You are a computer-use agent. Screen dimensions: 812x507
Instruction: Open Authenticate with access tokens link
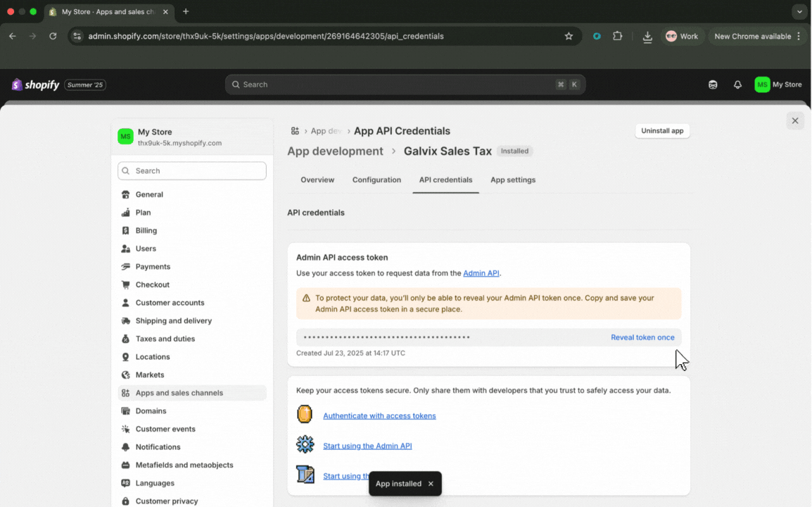click(379, 415)
